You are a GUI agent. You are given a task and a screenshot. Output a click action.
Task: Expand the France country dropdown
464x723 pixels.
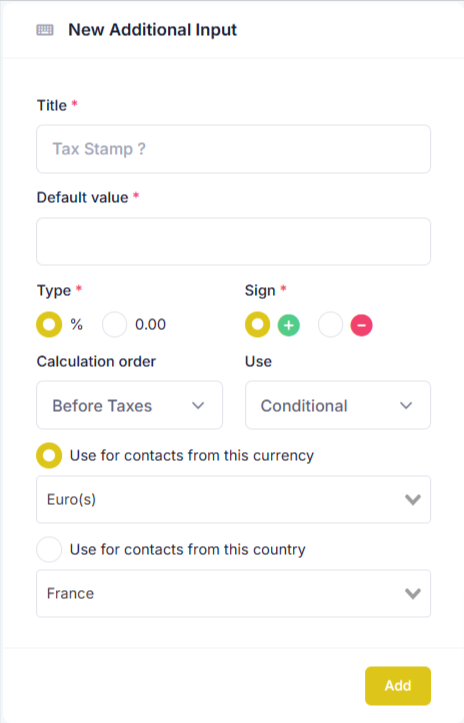234,593
